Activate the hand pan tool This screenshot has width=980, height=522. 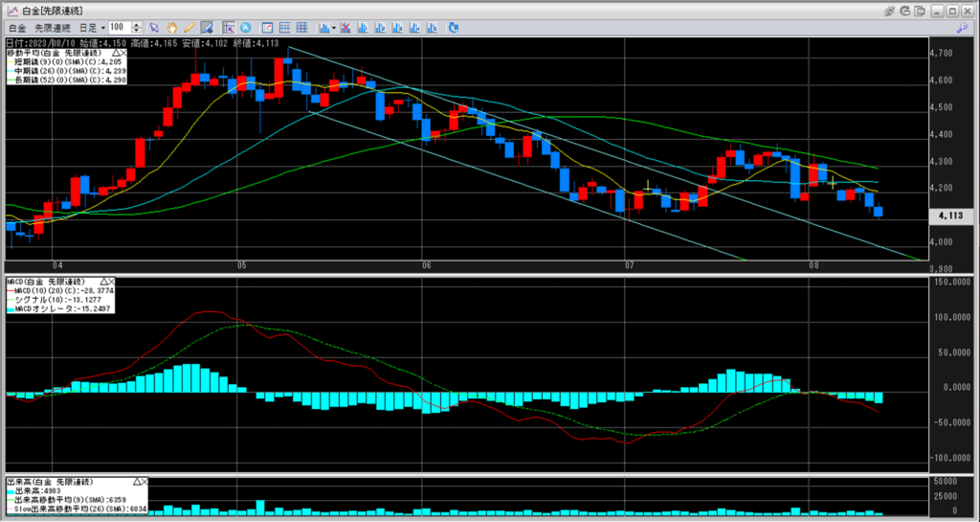pyautogui.click(x=171, y=28)
